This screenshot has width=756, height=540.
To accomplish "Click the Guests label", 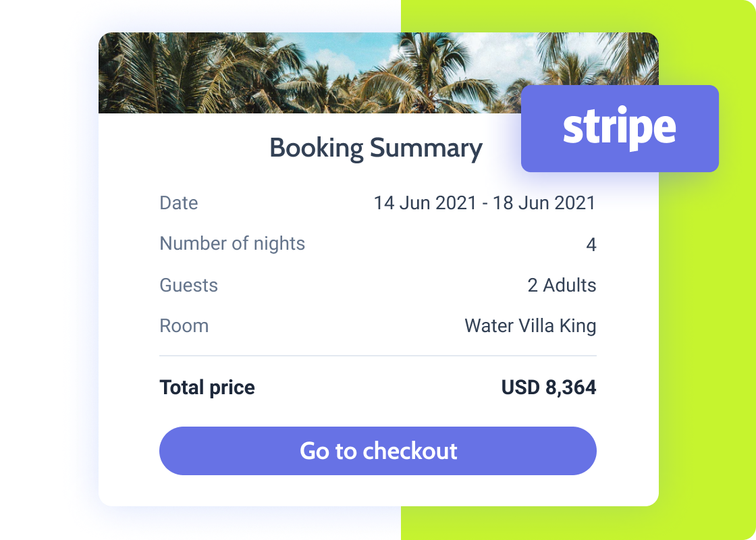I will tap(188, 285).
